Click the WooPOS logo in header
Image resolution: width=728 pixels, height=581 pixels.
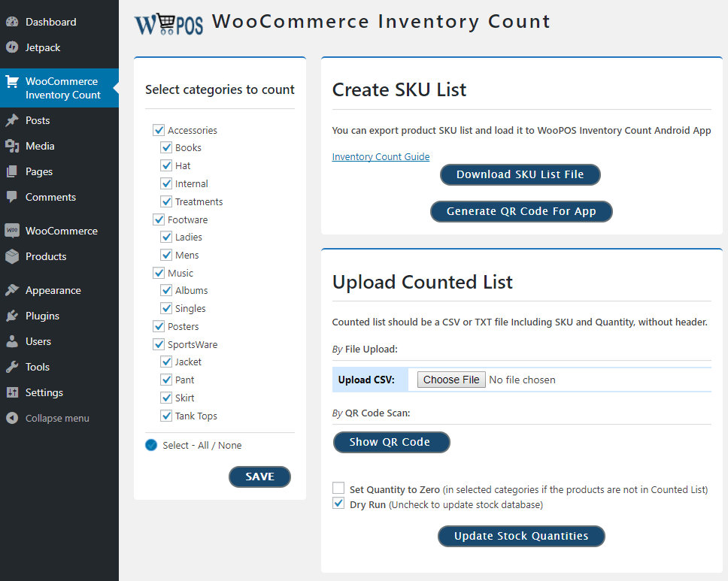pos(169,24)
